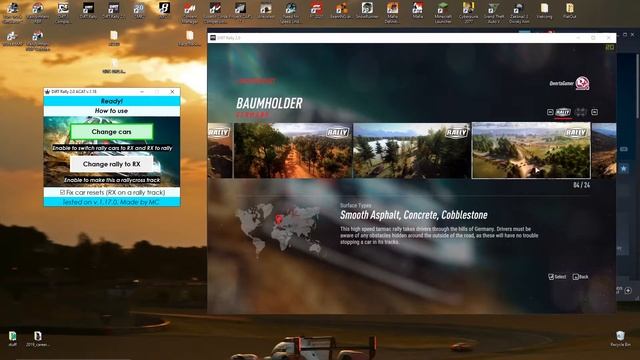The width and height of the screenshot is (640, 360).
Task: Click the Back prompt in game
Action: point(580,277)
